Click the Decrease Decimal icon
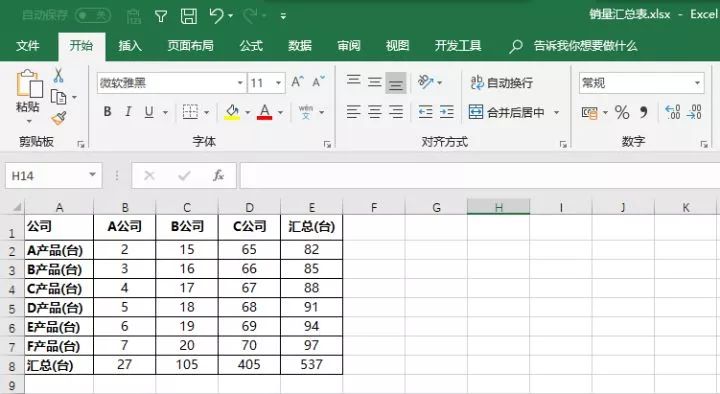The height and width of the screenshot is (394, 720). [x=694, y=112]
